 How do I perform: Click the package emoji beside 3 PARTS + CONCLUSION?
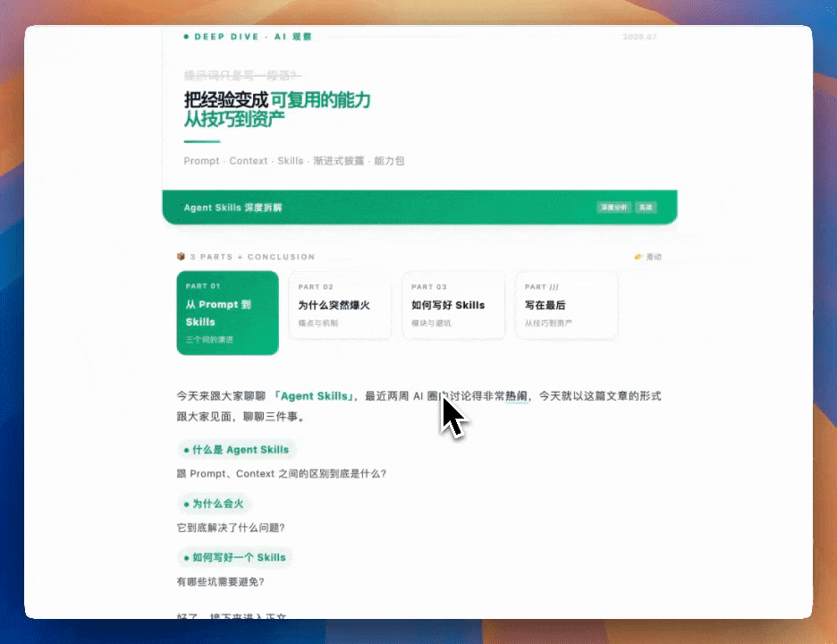pyautogui.click(x=181, y=257)
